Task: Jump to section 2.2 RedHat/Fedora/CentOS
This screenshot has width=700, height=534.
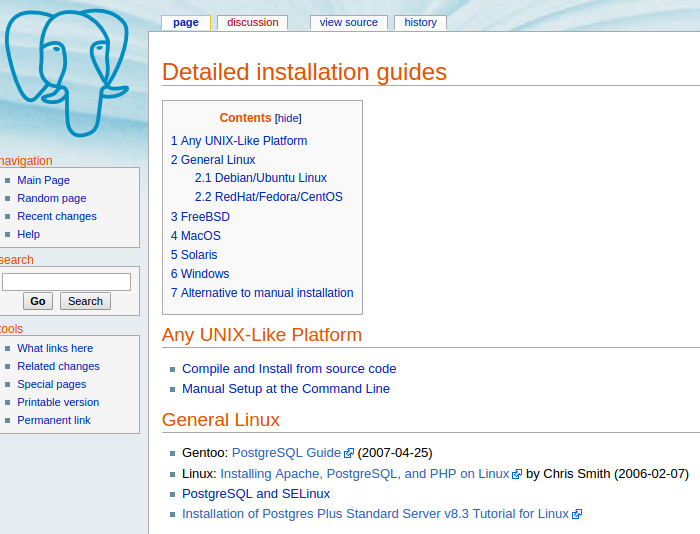Action: (269, 197)
